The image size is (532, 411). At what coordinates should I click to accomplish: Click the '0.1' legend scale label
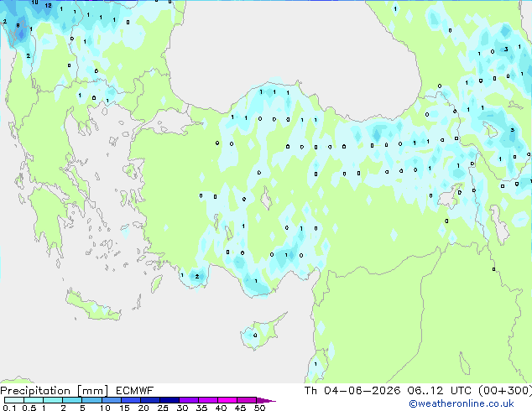(x=9, y=408)
